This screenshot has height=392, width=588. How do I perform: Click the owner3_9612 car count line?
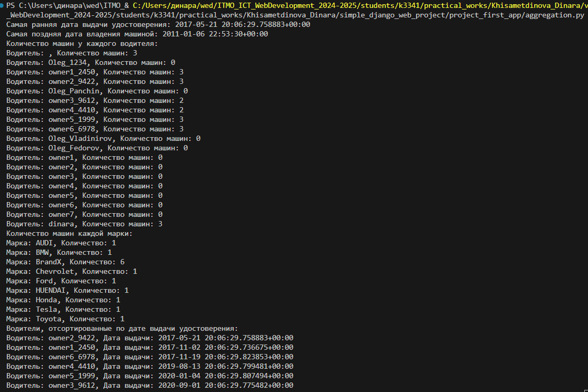coord(95,101)
